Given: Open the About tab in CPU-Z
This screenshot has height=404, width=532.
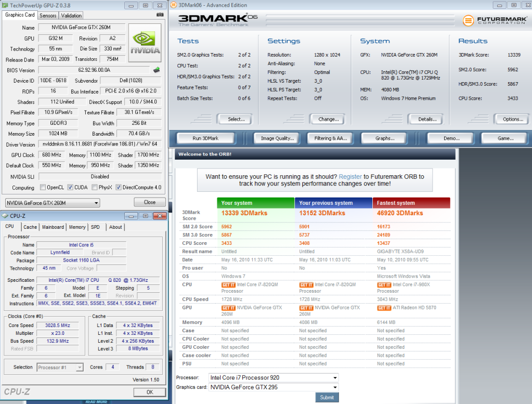Looking at the screenshot, I should point(115,227).
